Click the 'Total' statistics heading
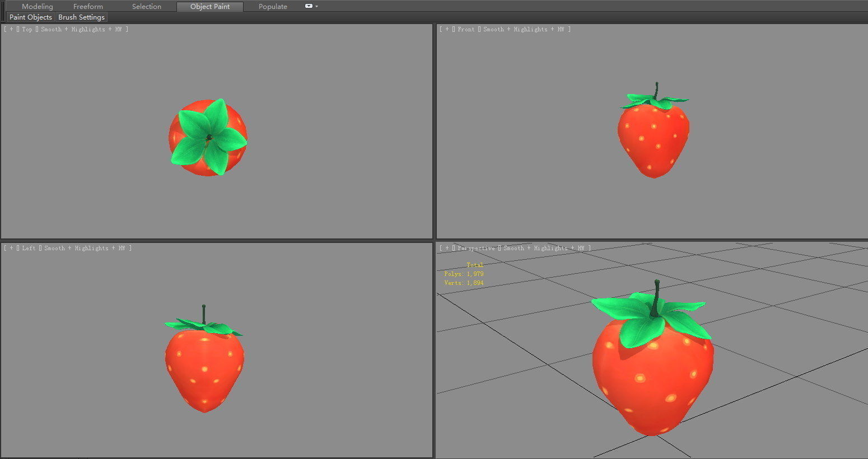The height and width of the screenshot is (459, 868). coord(475,265)
